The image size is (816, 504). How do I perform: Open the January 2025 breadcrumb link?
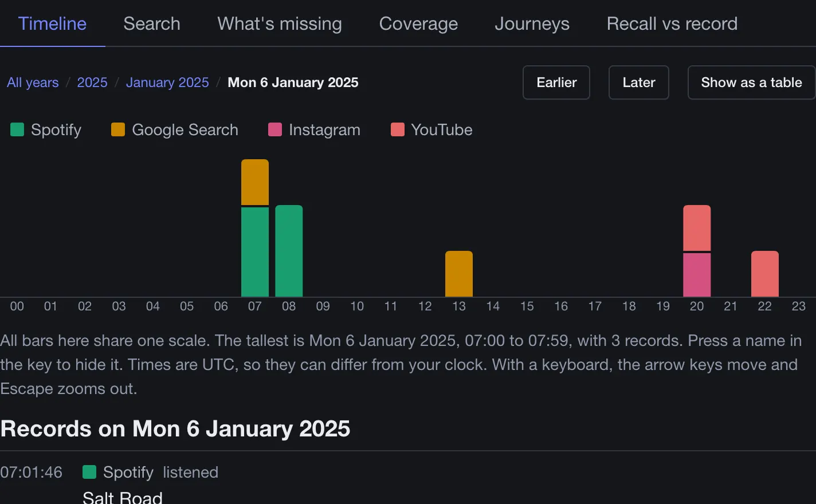tap(167, 82)
